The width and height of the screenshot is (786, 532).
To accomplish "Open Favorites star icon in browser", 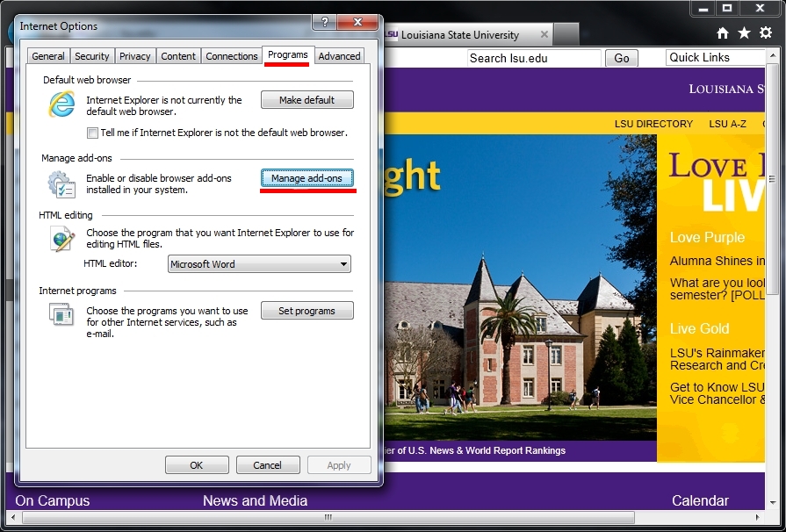I will click(744, 33).
